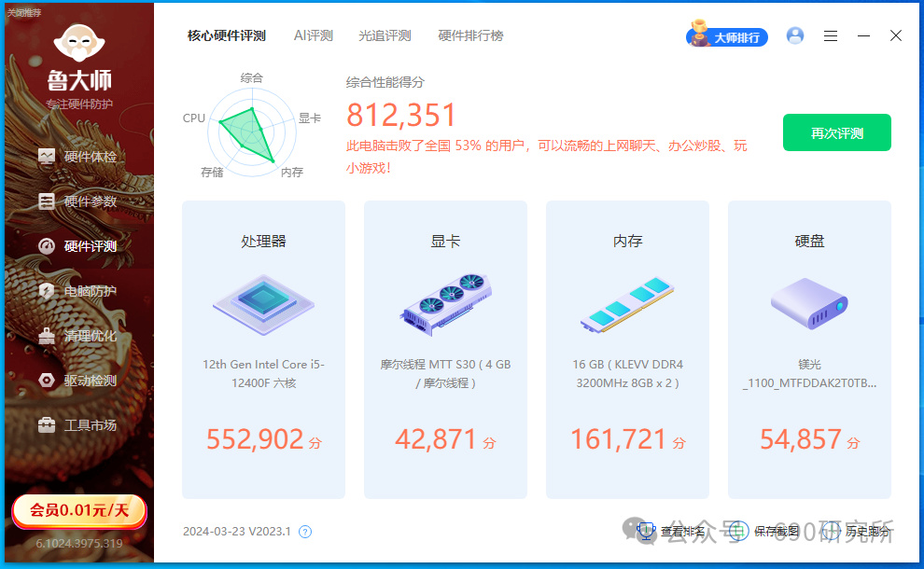Click the 12th Gen Intel Core i5-12400F text
This screenshot has height=569, width=924.
(x=263, y=373)
